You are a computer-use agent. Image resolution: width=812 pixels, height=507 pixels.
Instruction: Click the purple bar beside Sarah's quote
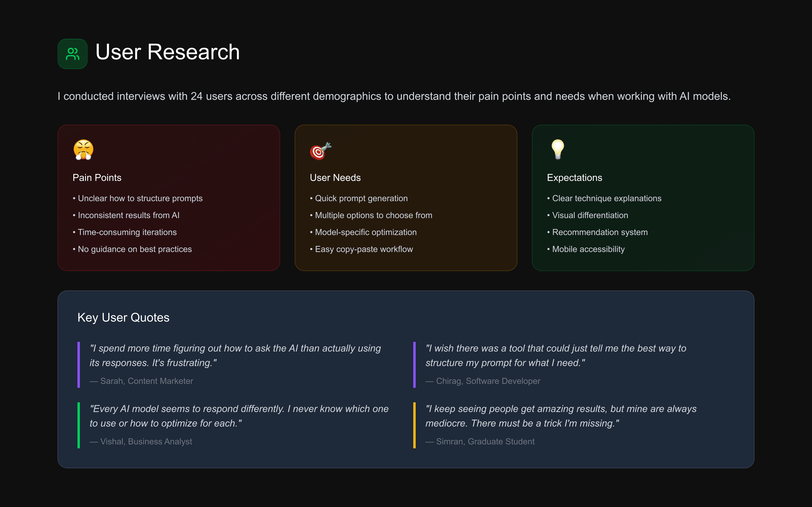(x=79, y=365)
